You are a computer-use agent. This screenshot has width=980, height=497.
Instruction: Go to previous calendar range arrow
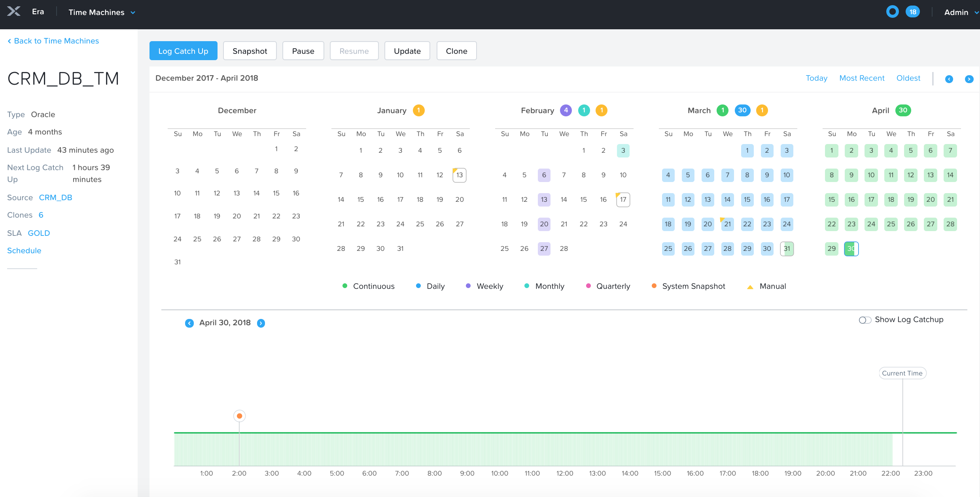[949, 79]
